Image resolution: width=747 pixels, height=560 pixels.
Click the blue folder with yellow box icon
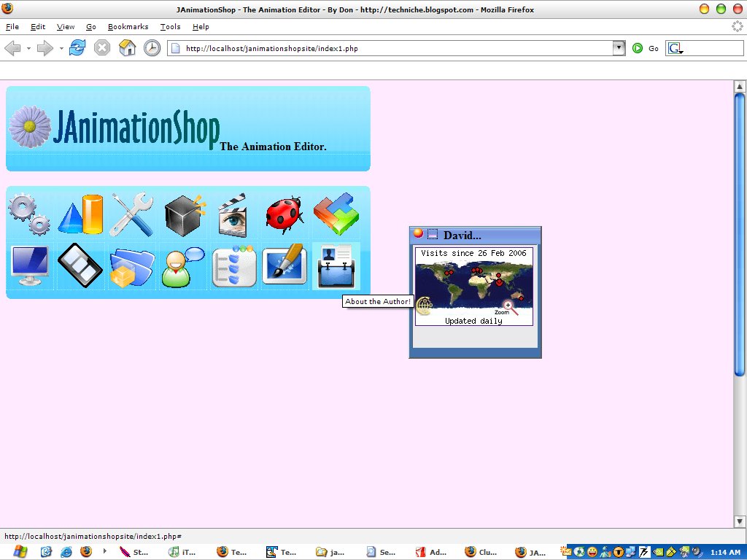[132, 268]
